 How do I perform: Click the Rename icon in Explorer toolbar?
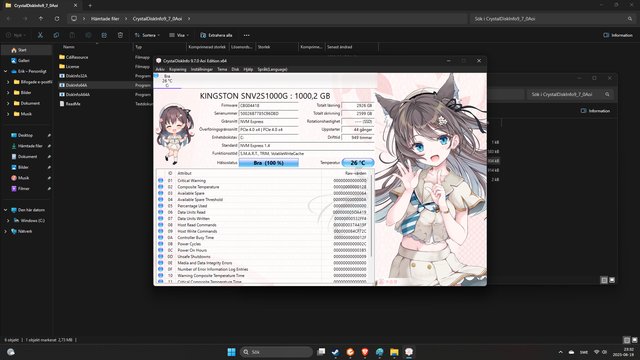88,35
